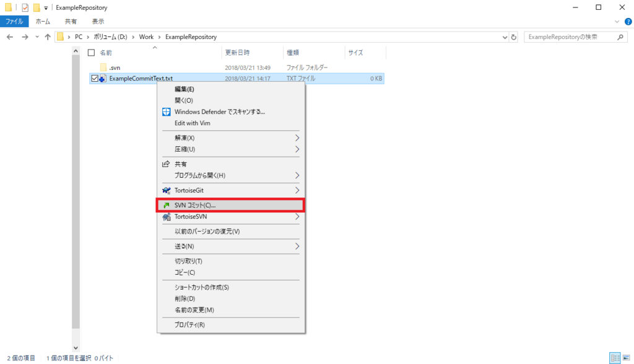634x364 pixels.
Task: Click the share icon beside 共有
Action: pyautogui.click(x=166, y=164)
